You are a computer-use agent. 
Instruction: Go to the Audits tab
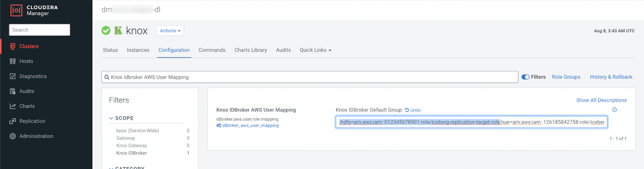[283, 50]
